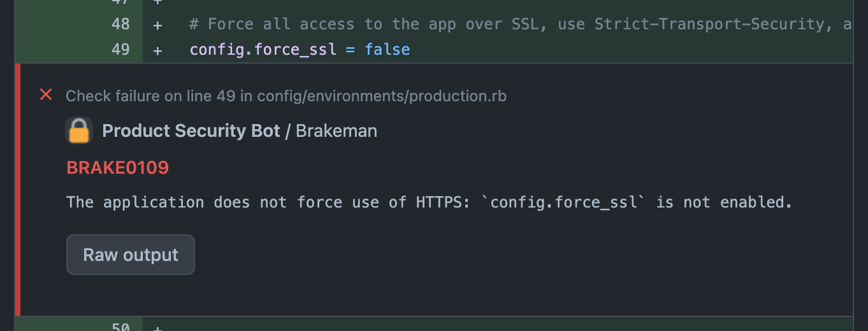Image resolution: width=868 pixels, height=331 pixels.
Task: Open the Raw output view
Action: point(131,255)
